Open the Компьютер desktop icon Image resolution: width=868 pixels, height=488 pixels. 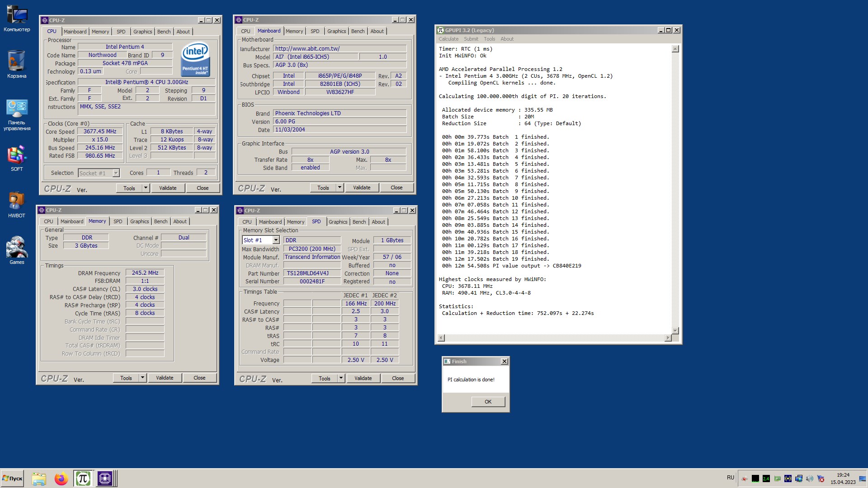point(17,19)
